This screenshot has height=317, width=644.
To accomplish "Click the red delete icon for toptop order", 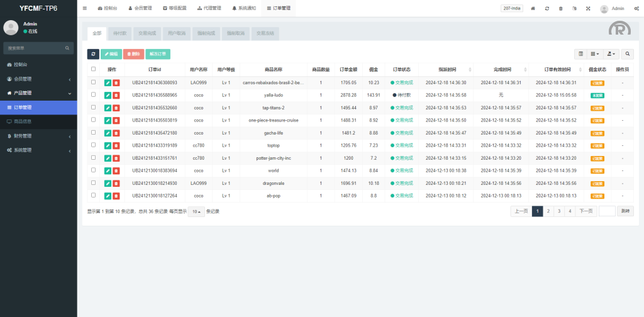I will (116, 145).
